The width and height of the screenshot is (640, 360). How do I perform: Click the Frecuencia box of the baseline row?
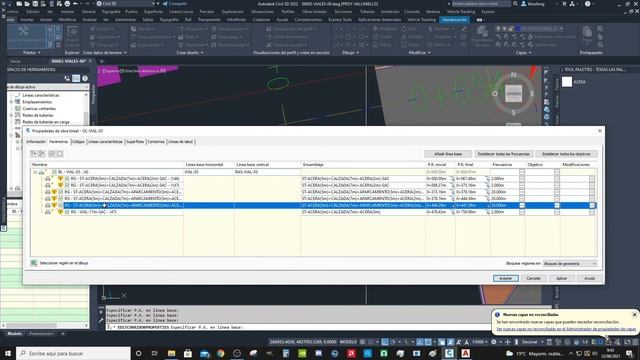(522, 172)
